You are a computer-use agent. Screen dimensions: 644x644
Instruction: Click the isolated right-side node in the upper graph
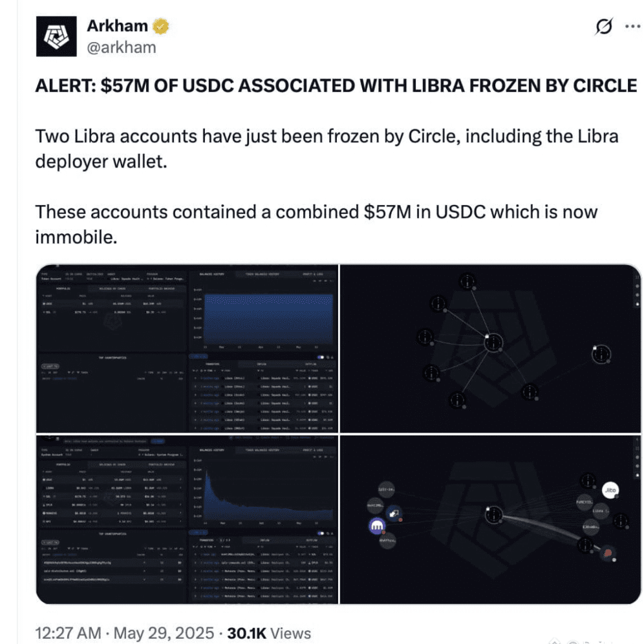601,354
